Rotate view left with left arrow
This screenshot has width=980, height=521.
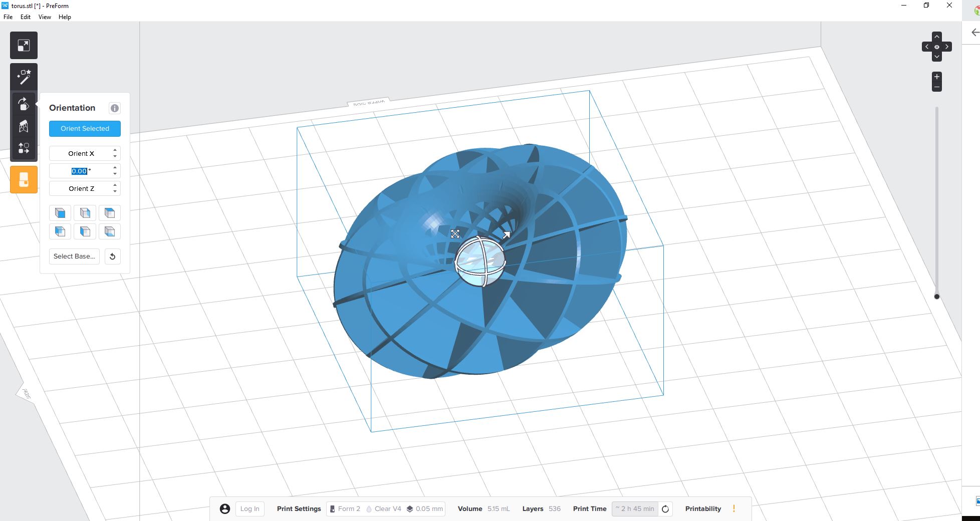(x=927, y=47)
